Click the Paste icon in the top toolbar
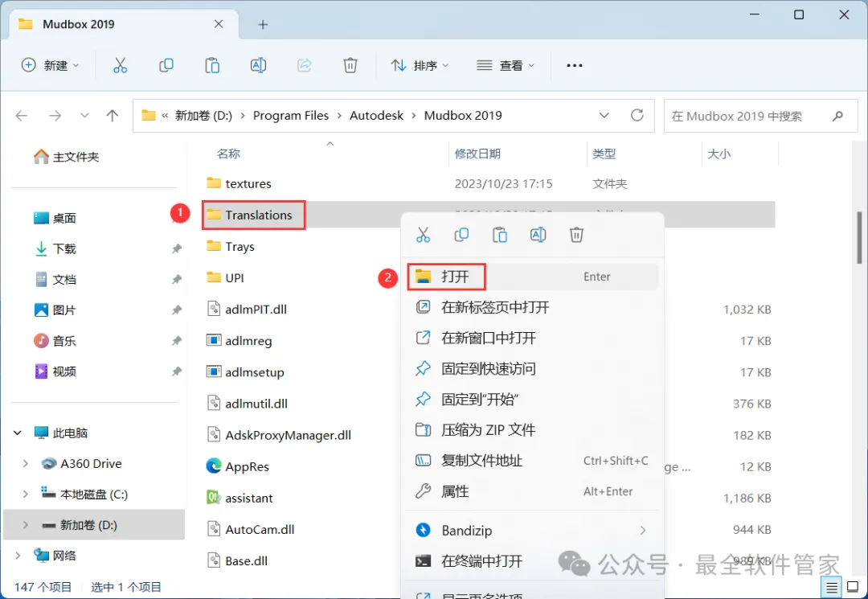This screenshot has height=599, width=868. coord(212,65)
